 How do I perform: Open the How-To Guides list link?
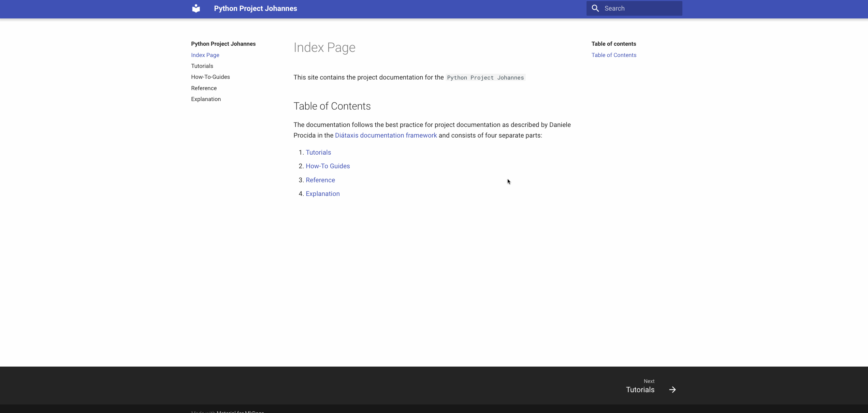(328, 166)
